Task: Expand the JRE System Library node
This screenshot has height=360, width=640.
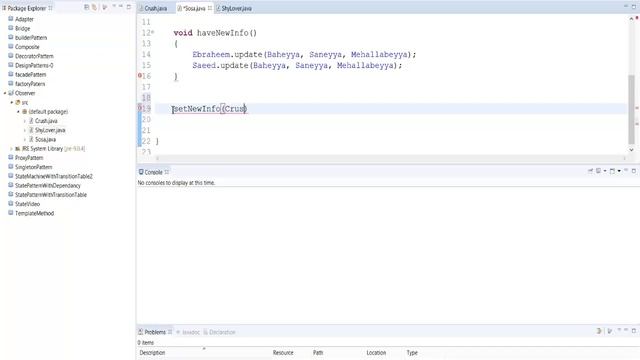Action: pos(11,149)
